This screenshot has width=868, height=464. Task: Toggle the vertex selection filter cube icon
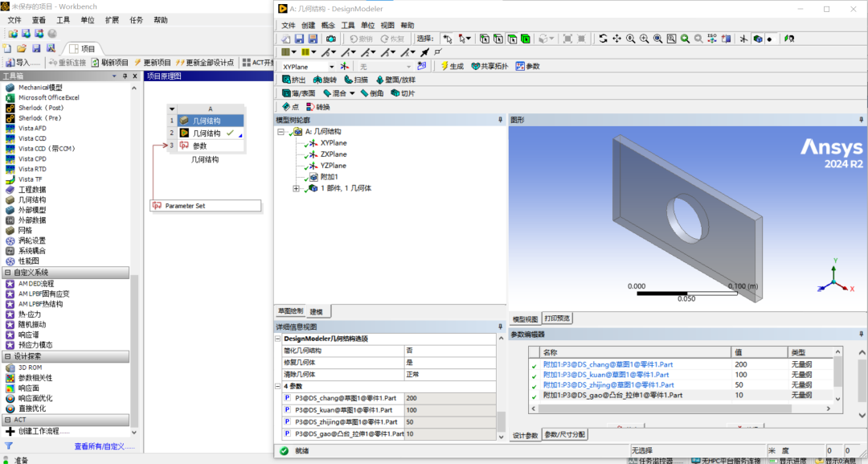485,39
